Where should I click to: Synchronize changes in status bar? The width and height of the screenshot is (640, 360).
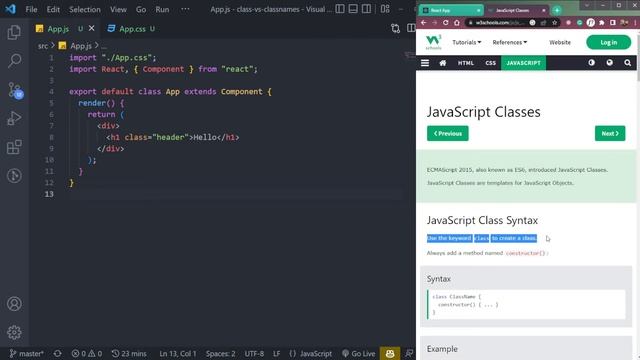[58, 353]
